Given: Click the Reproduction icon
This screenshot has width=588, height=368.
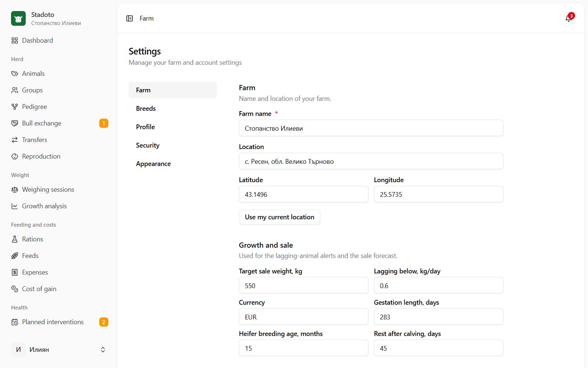Looking at the screenshot, I should point(15,156).
